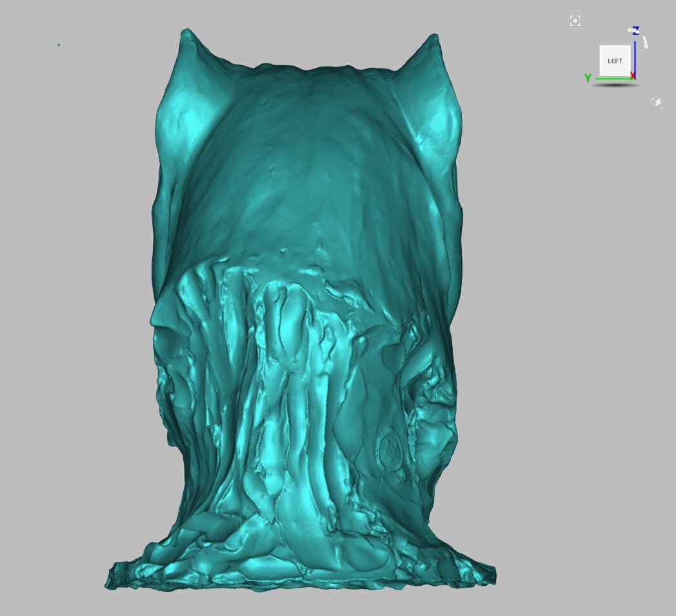This screenshot has width=676, height=616.
Task: Select the green Y axis on the navigation gizmo
Action: pos(587,77)
